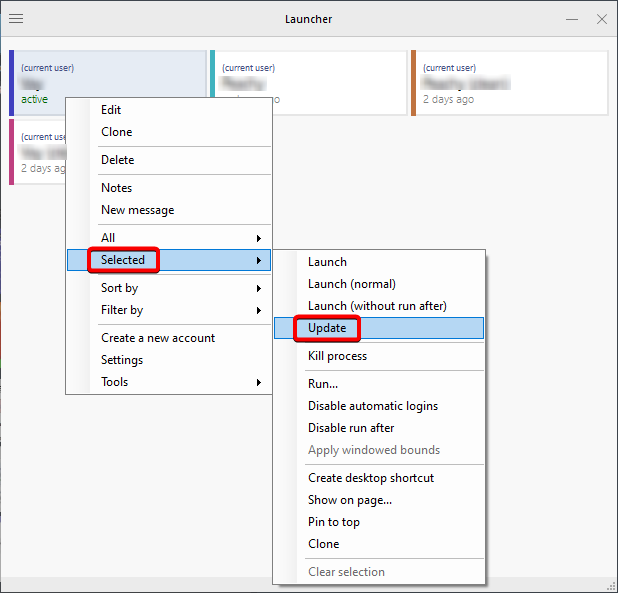Select the account card with pink stripe
The image size is (618, 593).
point(37,152)
